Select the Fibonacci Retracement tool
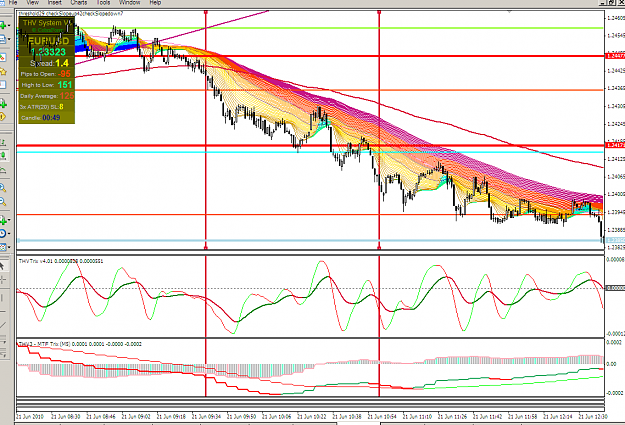The image size is (625, 425). click(x=3, y=352)
